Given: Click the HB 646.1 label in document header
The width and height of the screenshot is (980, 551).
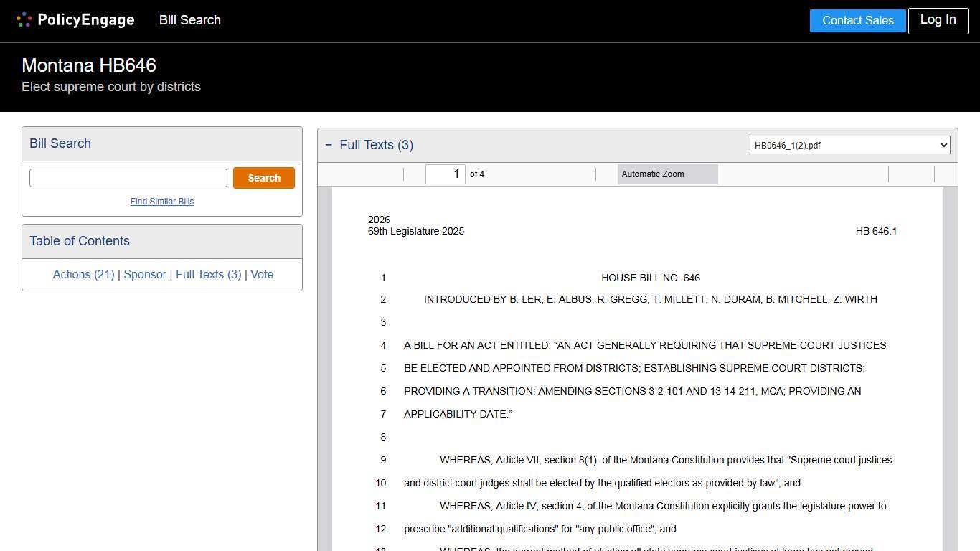Looking at the screenshot, I should (x=876, y=231).
